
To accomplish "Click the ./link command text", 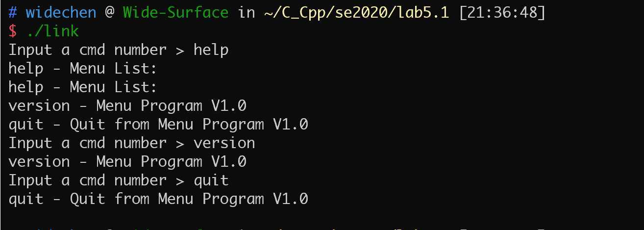I will click(52, 31).
